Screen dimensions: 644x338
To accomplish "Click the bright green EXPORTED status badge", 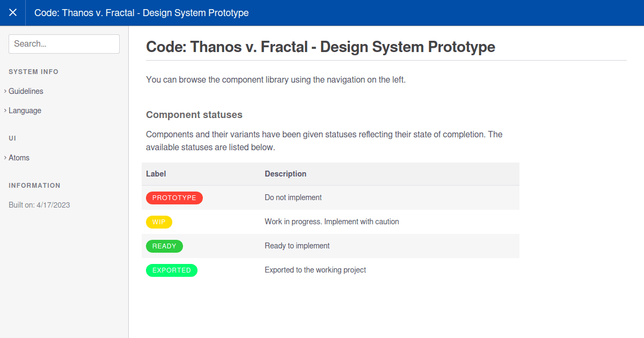I will click(171, 270).
